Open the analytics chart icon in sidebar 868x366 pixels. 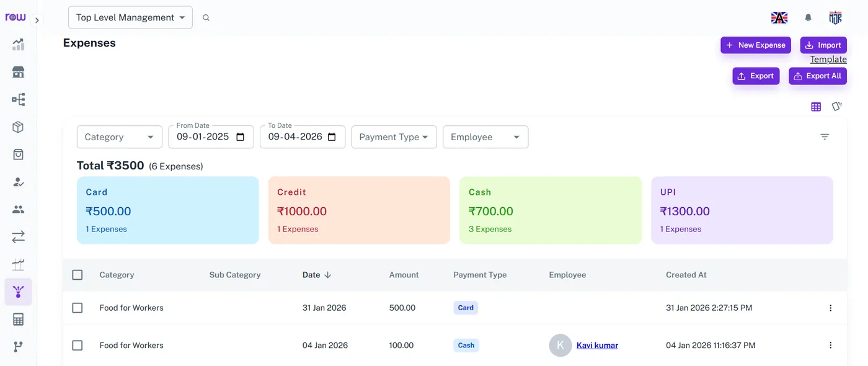coord(18,45)
